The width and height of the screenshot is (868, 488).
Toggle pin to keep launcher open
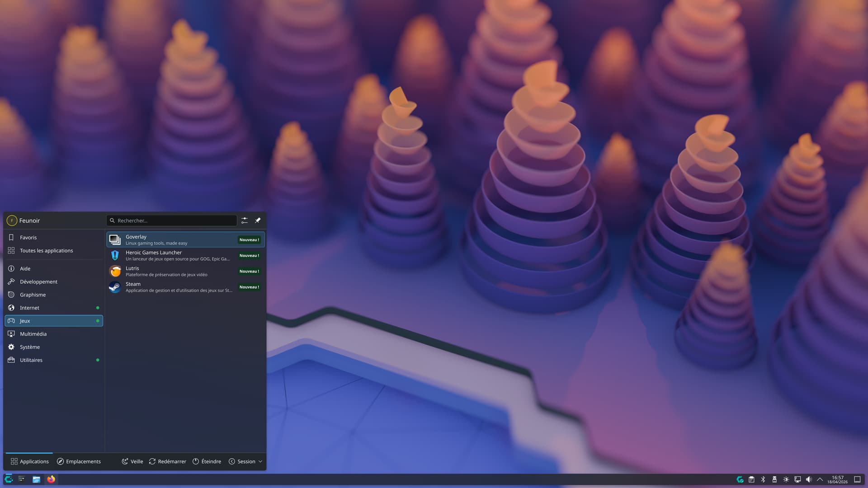[258, 221]
